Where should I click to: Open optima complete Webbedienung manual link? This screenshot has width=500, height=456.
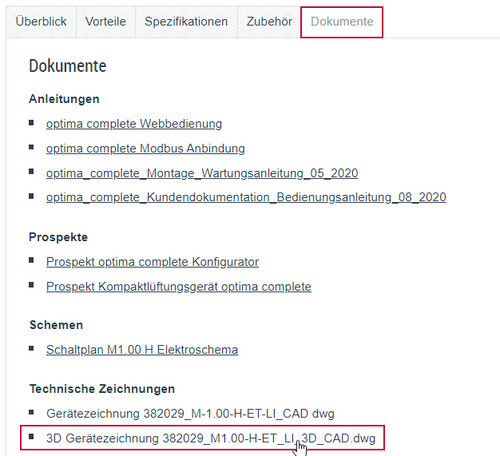pos(134,124)
